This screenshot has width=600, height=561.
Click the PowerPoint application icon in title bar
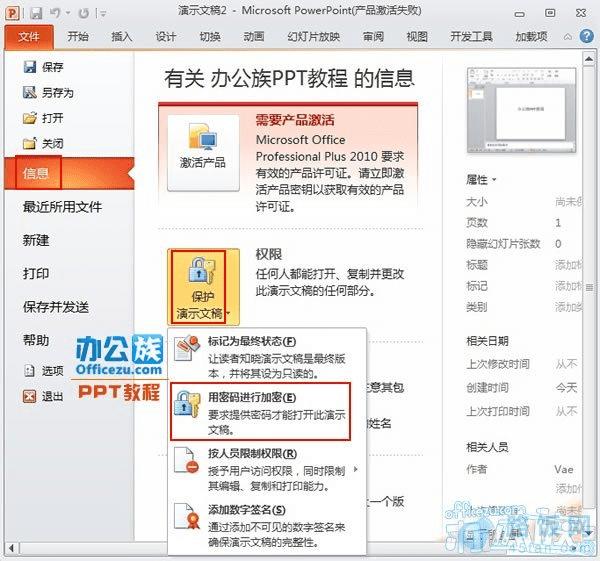(x=12, y=13)
